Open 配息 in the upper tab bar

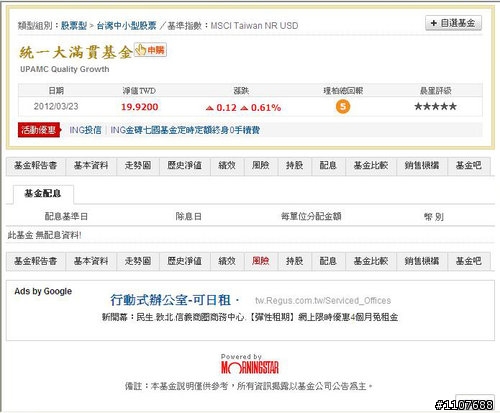[328, 165]
